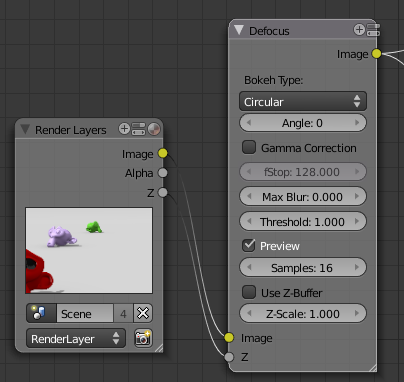Collapse the Defocus node with its triangle
Screen dimensions: 404x382
click(x=239, y=30)
